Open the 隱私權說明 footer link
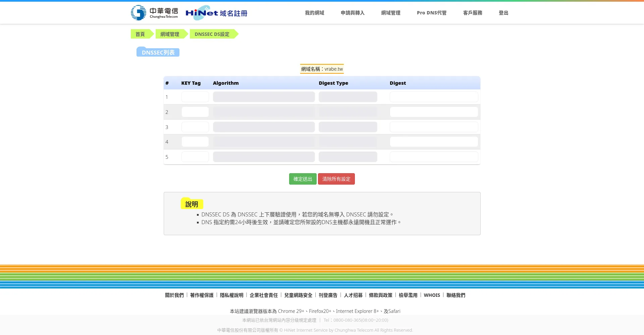Image resolution: width=644 pixels, height=335 pixels. coord(231,295)
